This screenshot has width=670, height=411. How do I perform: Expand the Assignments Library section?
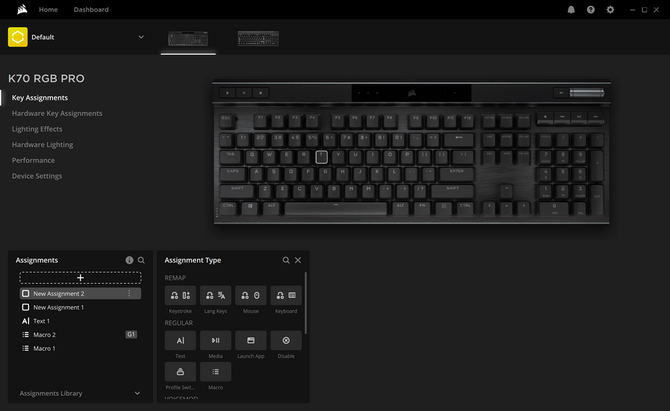80,393
